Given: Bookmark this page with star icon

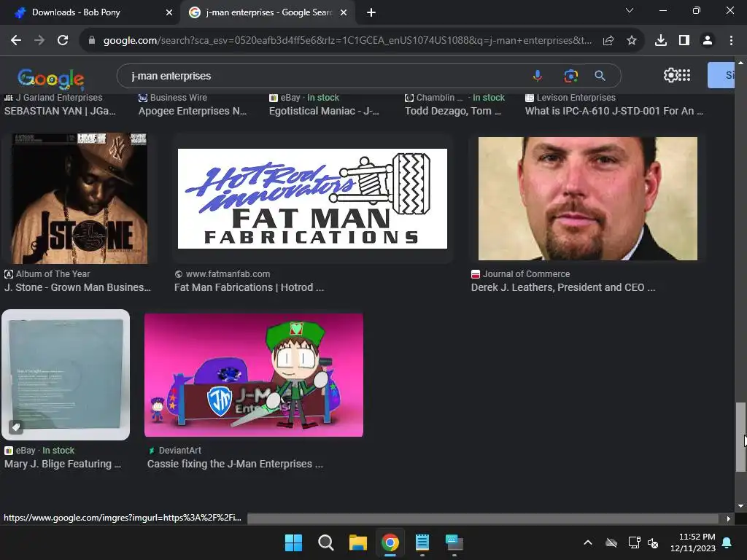Looking at the screenshot, I should pos(632,41).
